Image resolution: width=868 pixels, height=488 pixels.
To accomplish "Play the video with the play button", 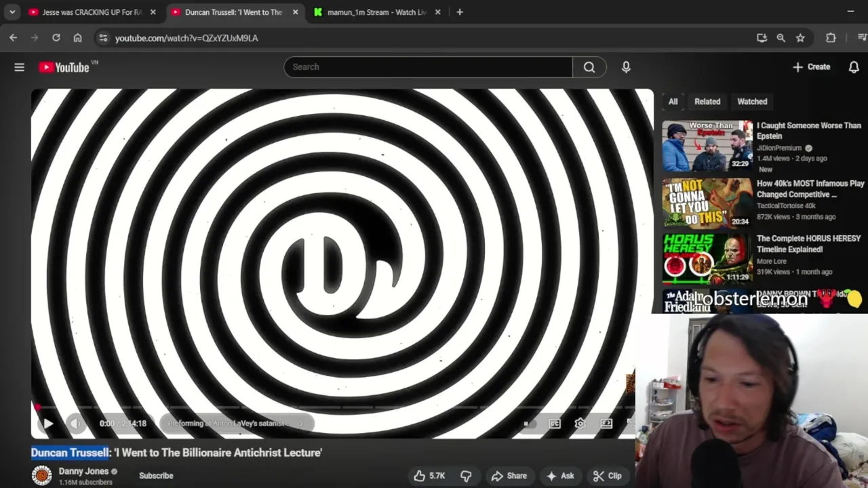I will pos(48,424).
